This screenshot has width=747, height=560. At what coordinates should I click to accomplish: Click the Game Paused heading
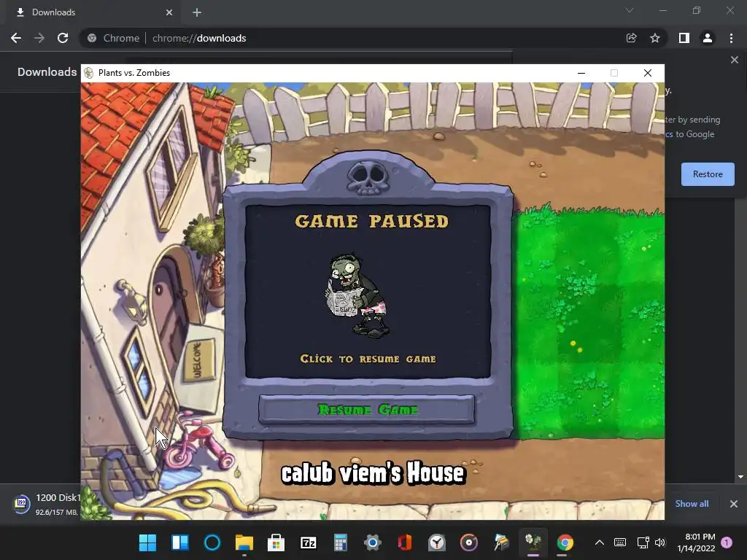[371, 221]
